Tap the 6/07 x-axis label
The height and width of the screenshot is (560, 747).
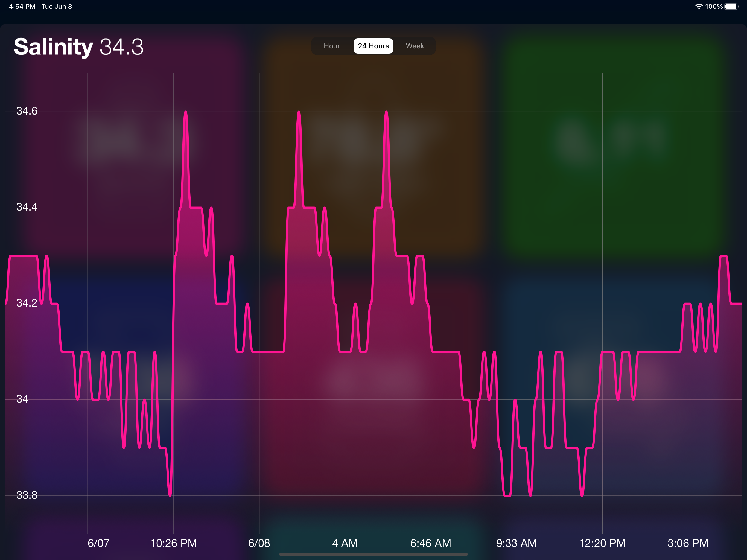[99, 543]
